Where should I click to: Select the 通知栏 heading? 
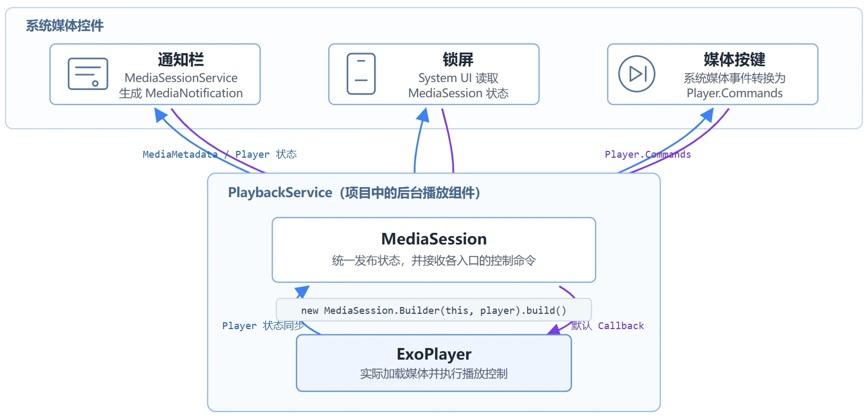[181, 59]
